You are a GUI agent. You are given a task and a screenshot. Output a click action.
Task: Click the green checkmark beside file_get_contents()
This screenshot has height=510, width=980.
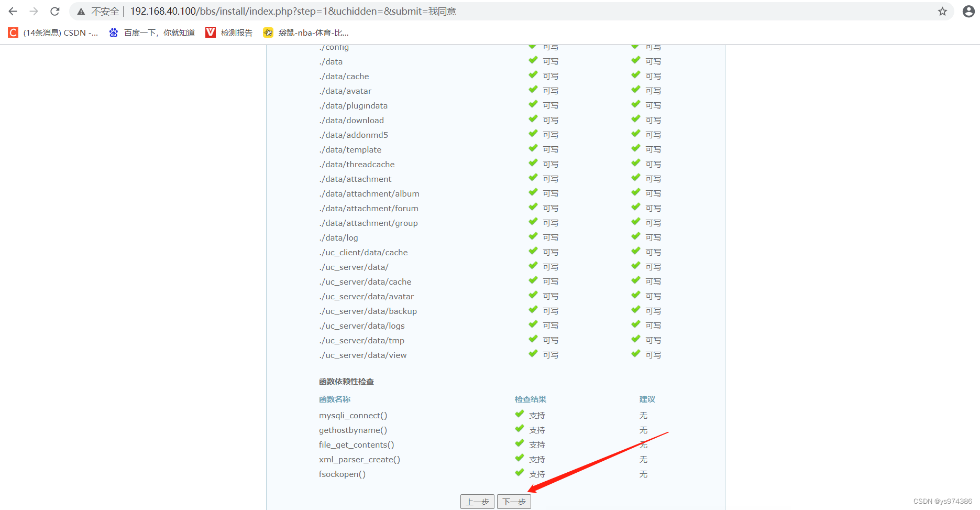pos(520,443)
